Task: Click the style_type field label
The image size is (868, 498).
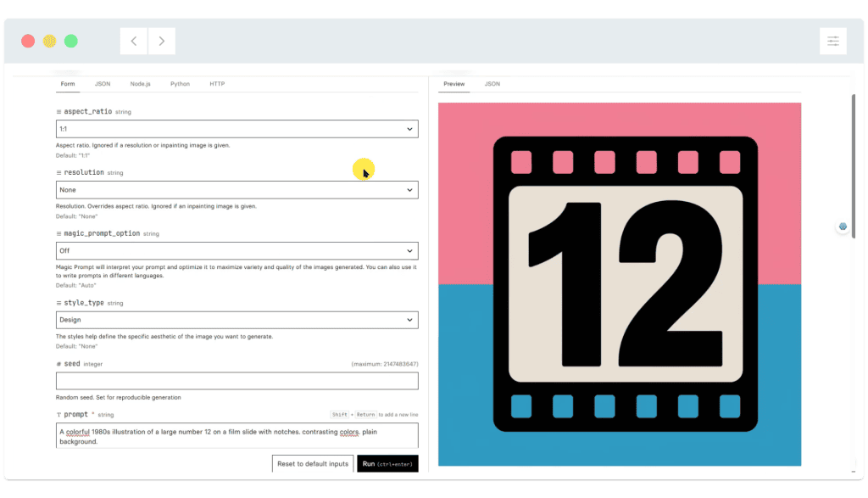Action: pyautogui.click(x=84, y=303)
